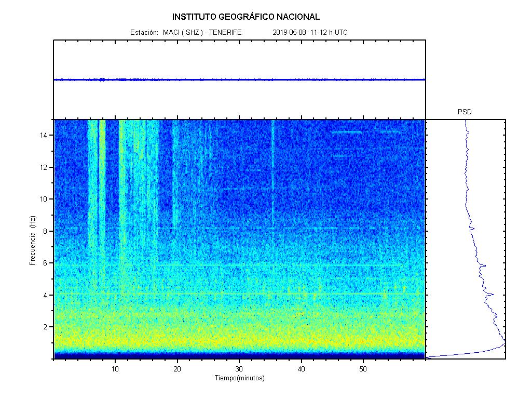Click the 6 Hz frequency tick label

(x=46, y=263)
